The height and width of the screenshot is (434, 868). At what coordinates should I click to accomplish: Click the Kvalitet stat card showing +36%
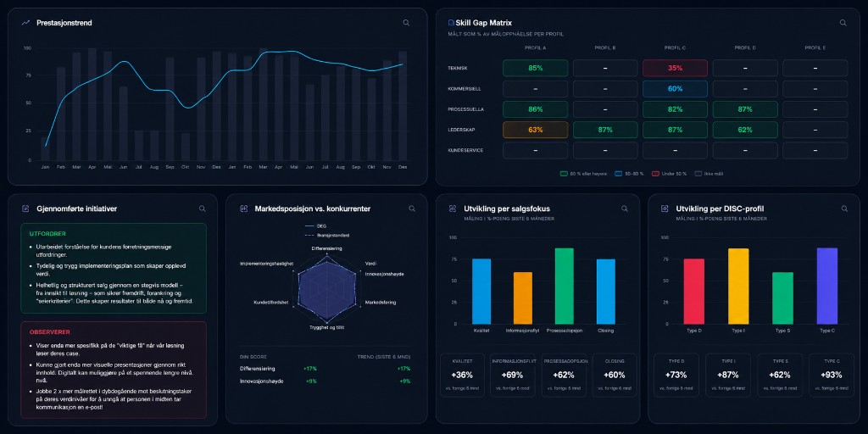point(462,376)
